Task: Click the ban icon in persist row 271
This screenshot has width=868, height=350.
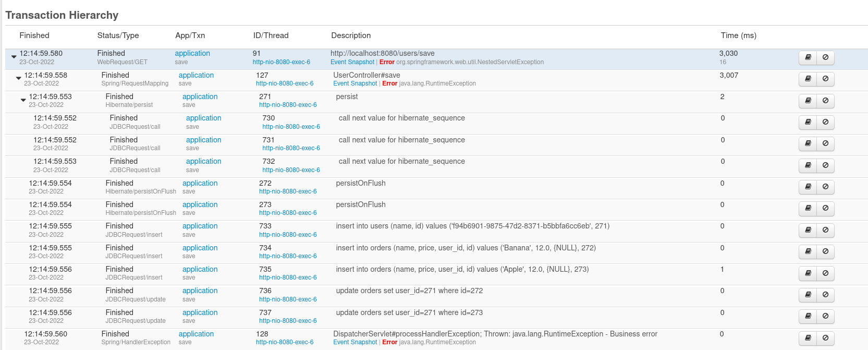Action: click(x=826, y=101)
